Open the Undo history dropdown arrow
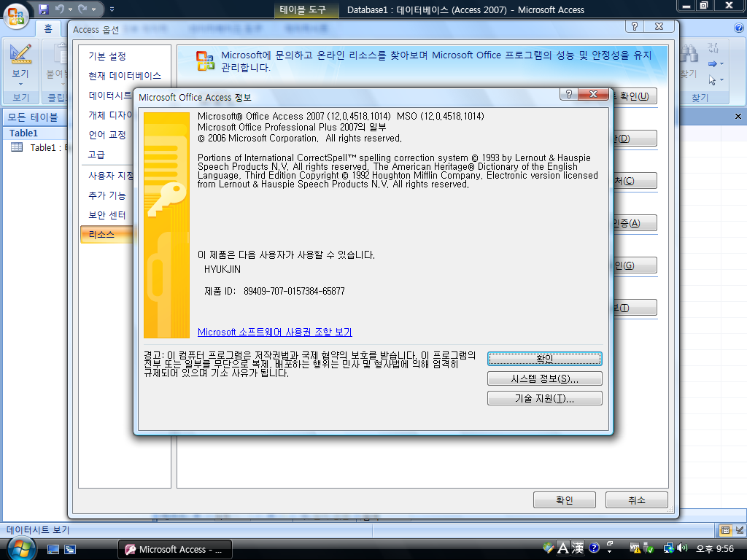The width and height of the screenshot is (747, 560). pyautogui.click(x=70, y=9)
